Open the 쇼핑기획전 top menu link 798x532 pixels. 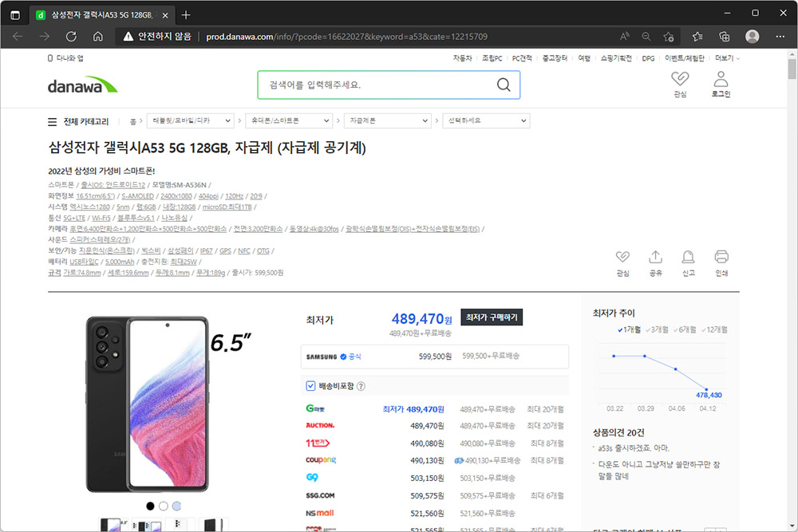tap(616, 58)
